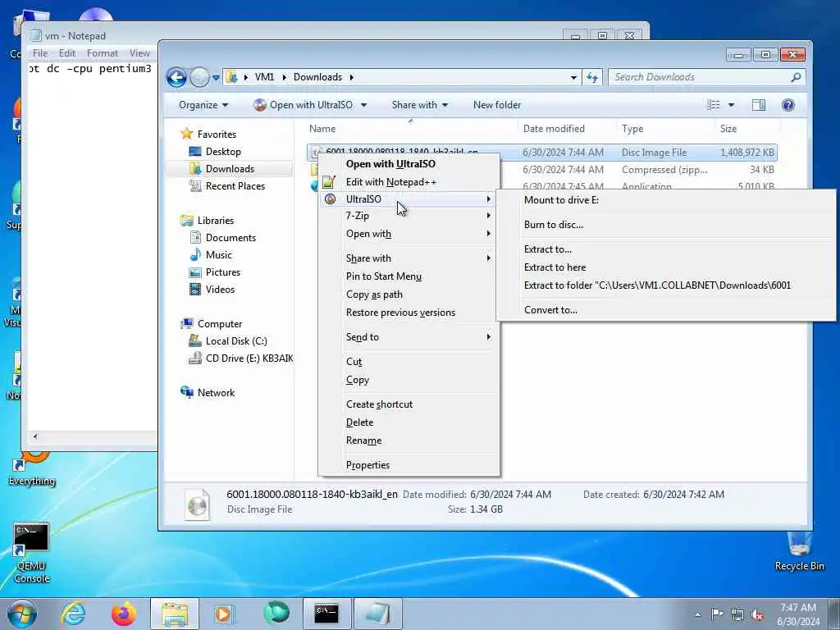Viewport: 840px width, 630px height.
Task: Select Extract to... in the submenu
Action: coord(666,249)
